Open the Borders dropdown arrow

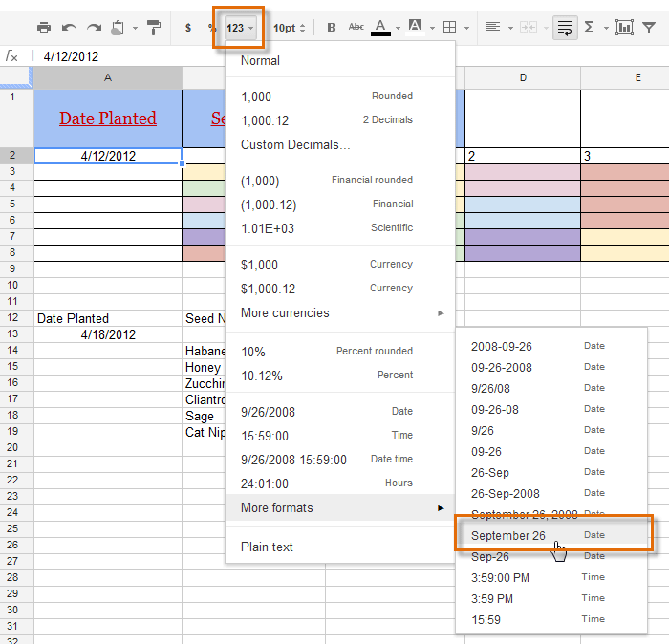[466, 28]
